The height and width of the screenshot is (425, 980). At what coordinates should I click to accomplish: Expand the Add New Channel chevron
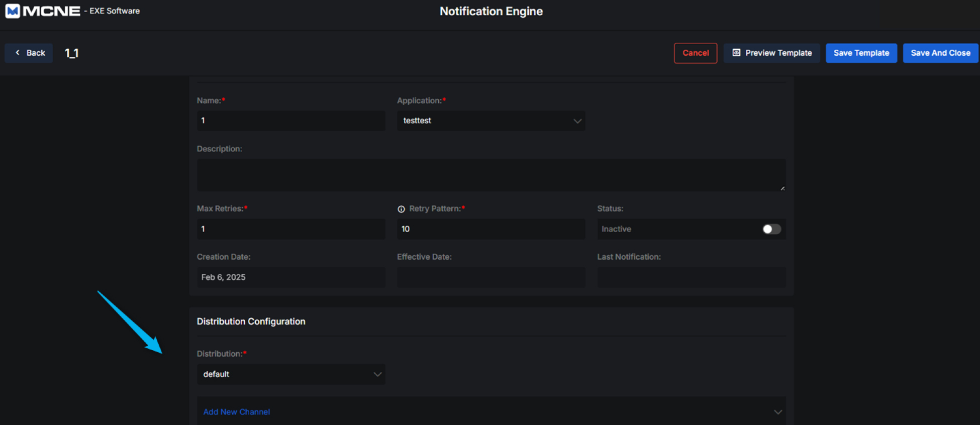coord(777,412)
